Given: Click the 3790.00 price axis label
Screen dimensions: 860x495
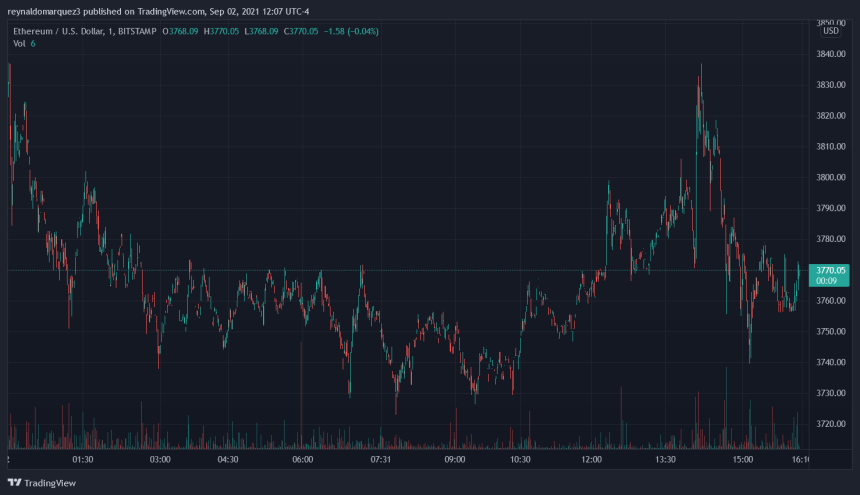Looking at the screenshot, I should point(830,208).
